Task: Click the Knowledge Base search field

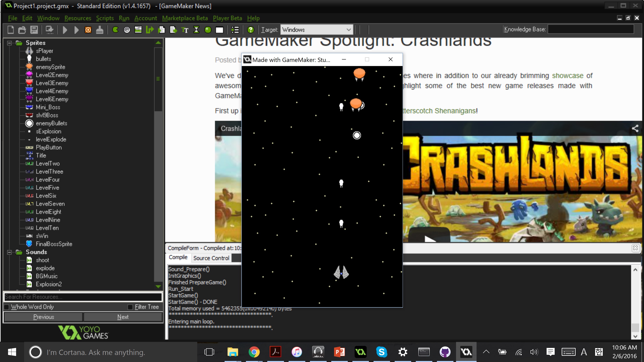Action: (590, 30)
